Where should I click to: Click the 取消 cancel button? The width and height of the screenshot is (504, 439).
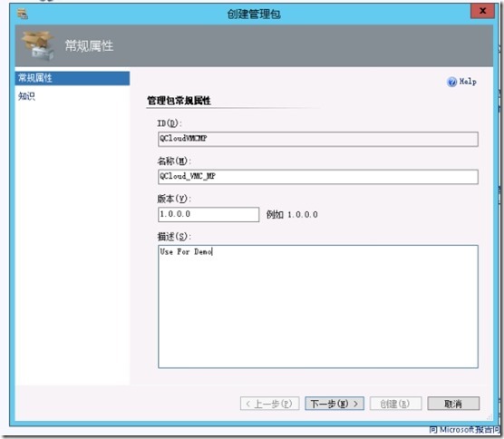(x=453, y=404)
